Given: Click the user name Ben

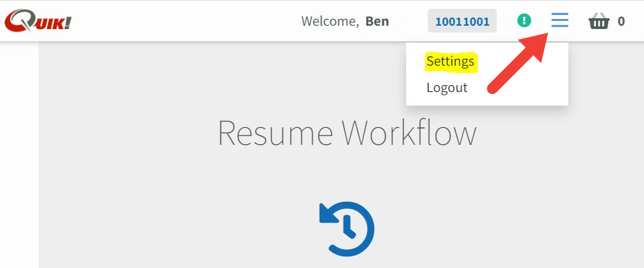Looking at the screenshot, I should pyautogui.click(x=377, y=21).
